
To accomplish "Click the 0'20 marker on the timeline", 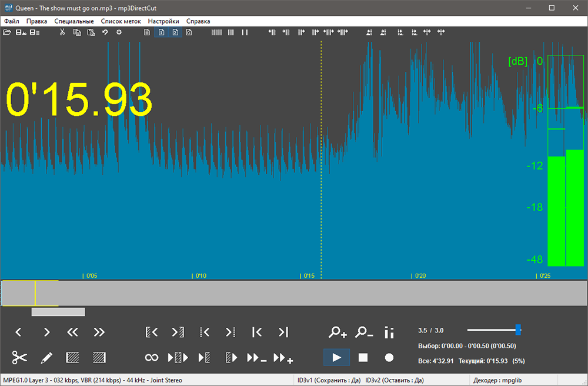I will (x=419, y=275).
